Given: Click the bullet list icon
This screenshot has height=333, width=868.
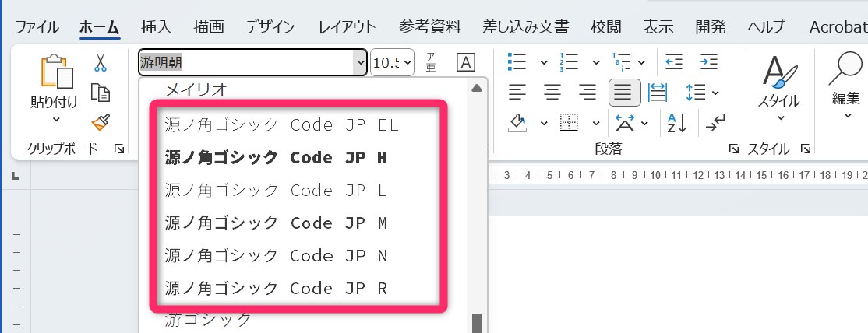Looking at the screenshot, I should (517, 62).
